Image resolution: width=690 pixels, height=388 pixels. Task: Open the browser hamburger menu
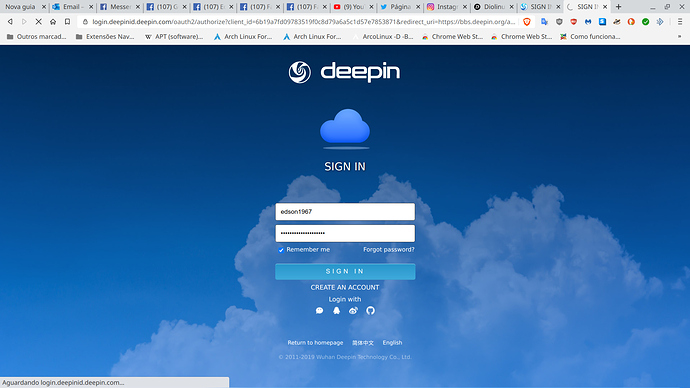tap(680, 22)
